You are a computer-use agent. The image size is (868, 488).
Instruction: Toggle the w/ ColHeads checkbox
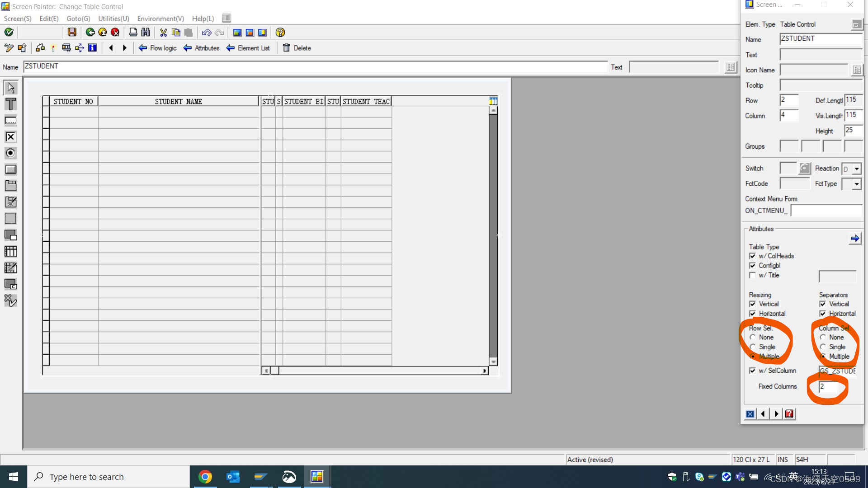[752, 256]
